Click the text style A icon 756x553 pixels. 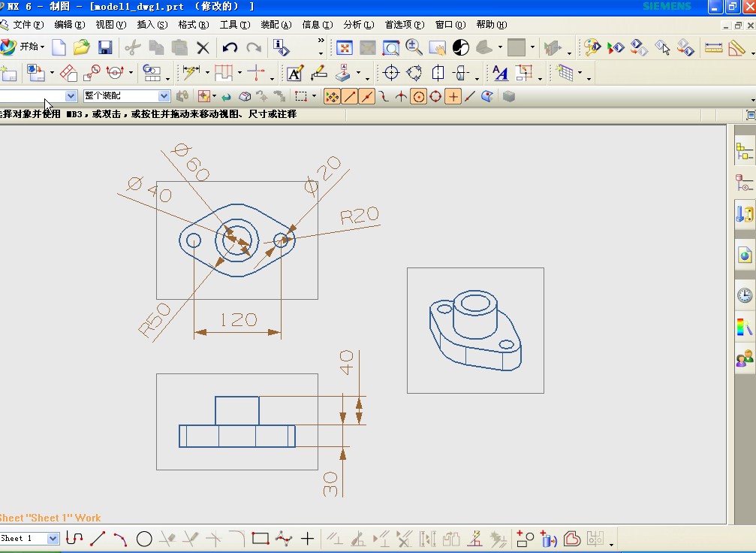click(500, 74)
